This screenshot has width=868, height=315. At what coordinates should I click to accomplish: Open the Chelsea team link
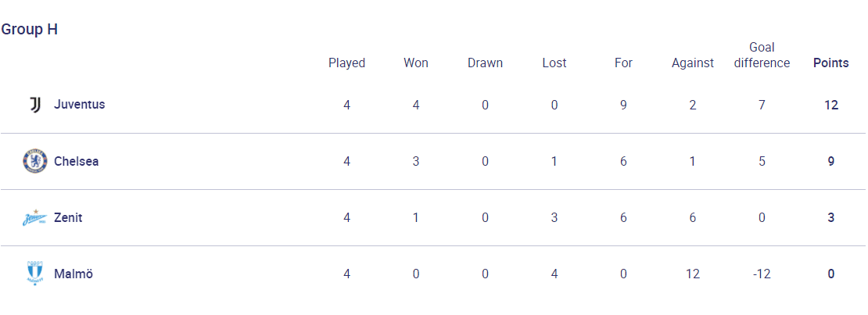click(x=77, y=162)
